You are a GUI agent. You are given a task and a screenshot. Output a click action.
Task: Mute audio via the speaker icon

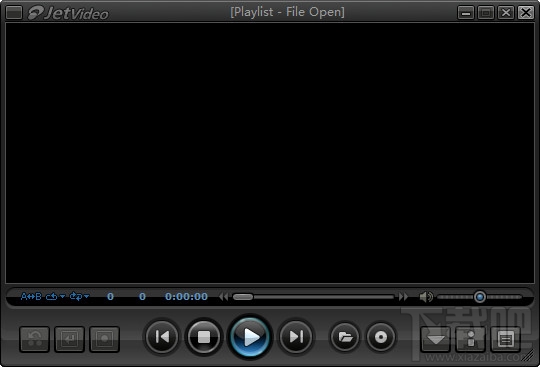(x=426, y=296)
